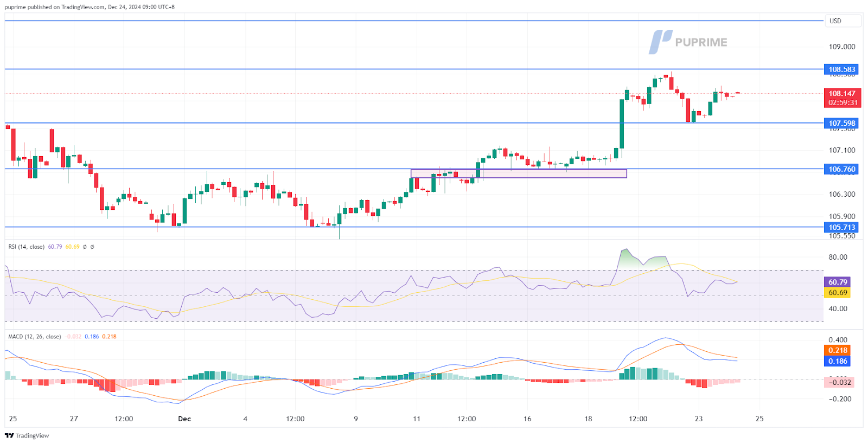Image resolution: width=868 pixels, height=444 pixels.
Task: Click the 107.100 price scale value
Action: click(841, 150)
